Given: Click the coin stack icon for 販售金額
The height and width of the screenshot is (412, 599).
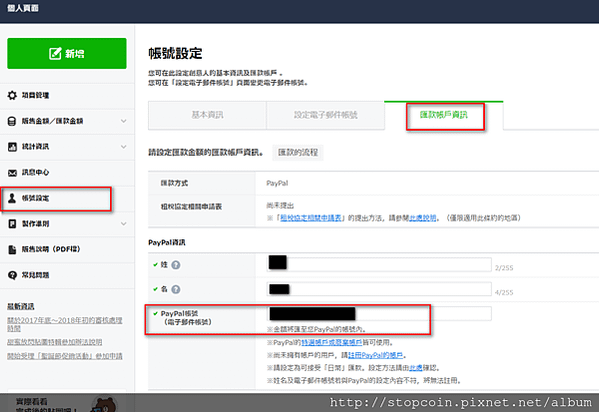Looking at the screenshot, I should coord(12,121).
